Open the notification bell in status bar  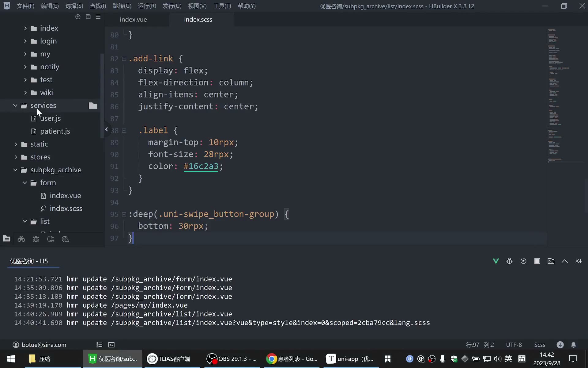574,345
